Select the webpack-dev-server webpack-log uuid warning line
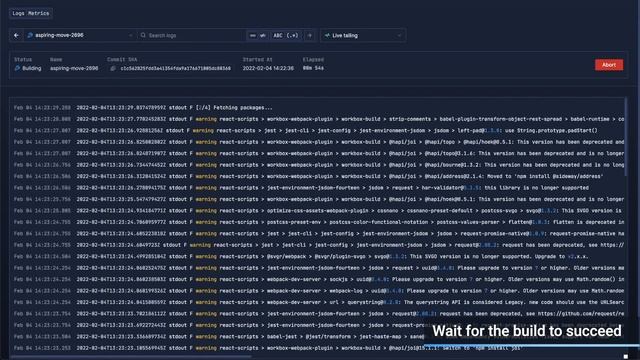Viewport: 640px width, 360px height. [x=318, y=291]
